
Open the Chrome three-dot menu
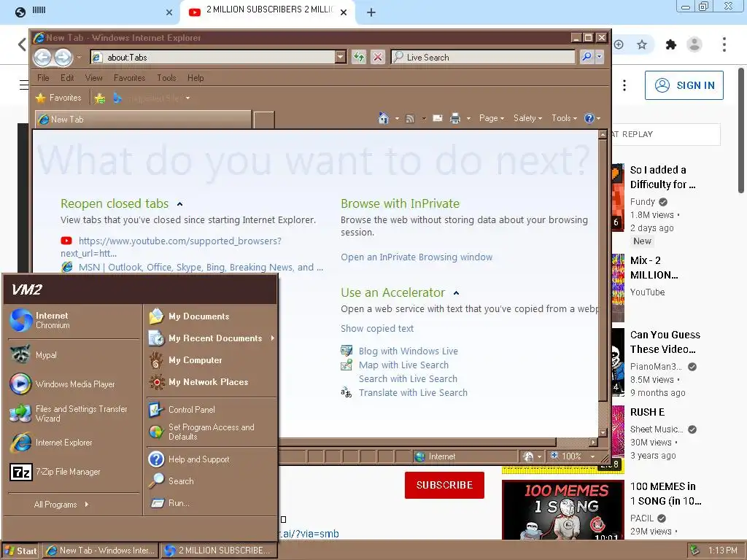pyautogui.click(x=724, y=44)
